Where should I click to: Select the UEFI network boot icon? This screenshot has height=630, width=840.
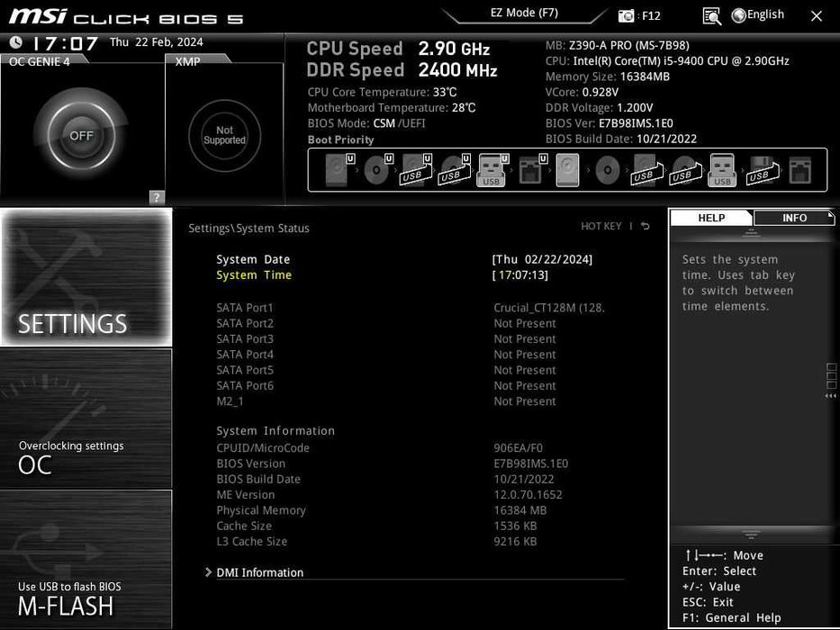pos(532,170)
